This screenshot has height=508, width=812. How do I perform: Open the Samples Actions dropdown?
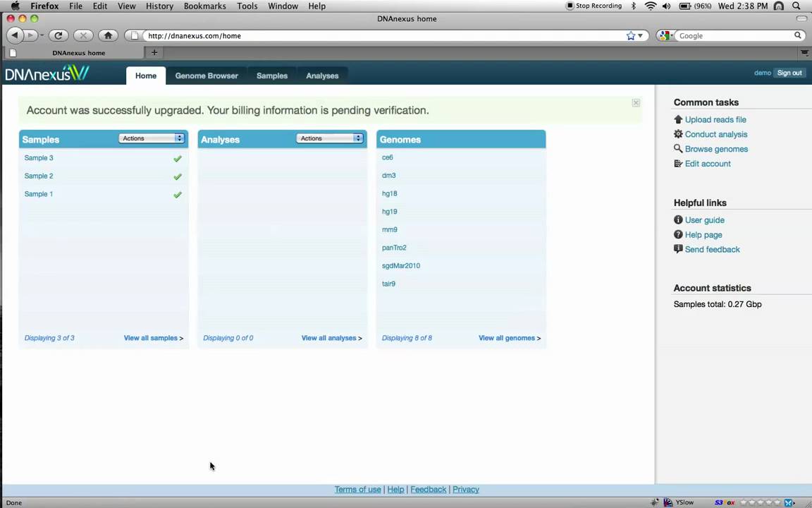(x=152, y=138)
